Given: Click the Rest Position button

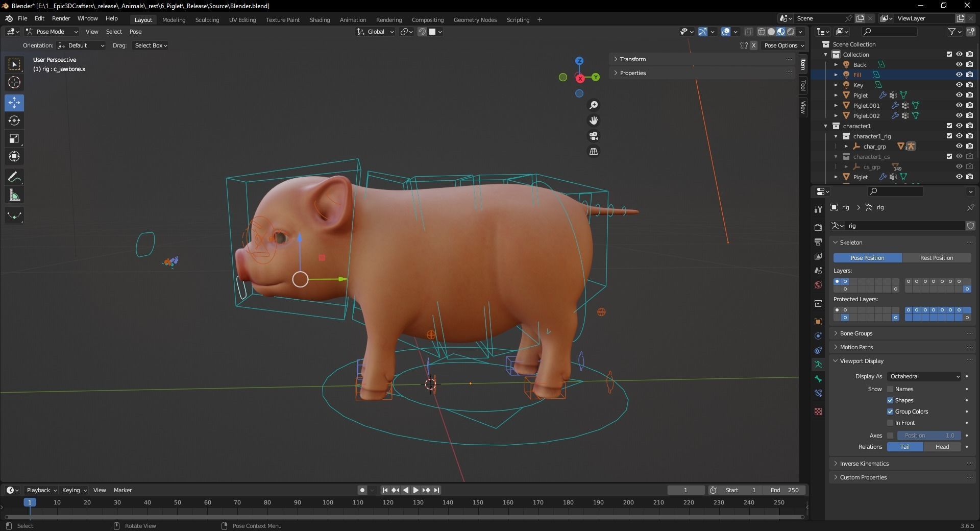Looking at the screenshot, I should pyautogui.click(x=937, y=258).
